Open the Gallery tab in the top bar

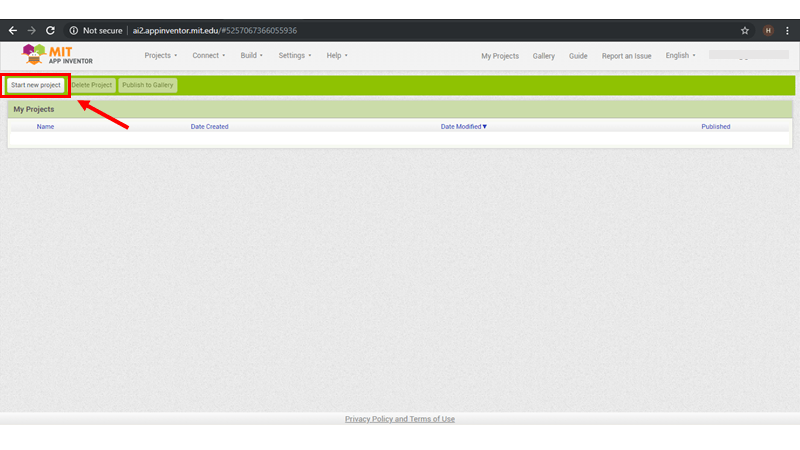(543, 56)
